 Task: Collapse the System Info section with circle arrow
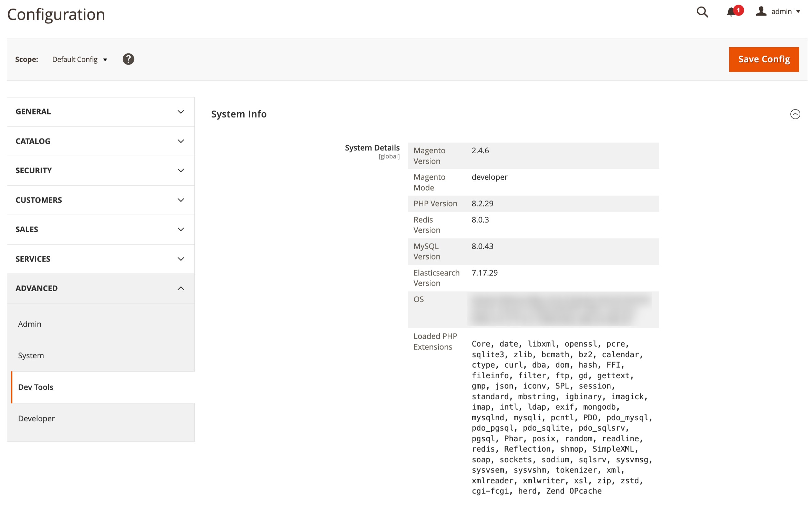795,114
